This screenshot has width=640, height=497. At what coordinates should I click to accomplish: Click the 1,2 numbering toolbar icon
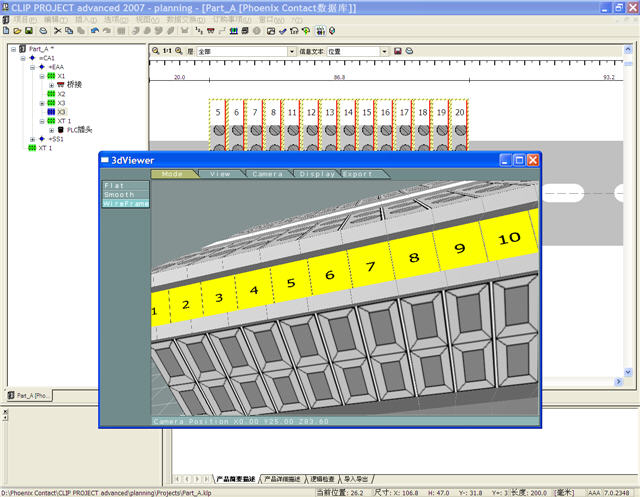point(199,31)
